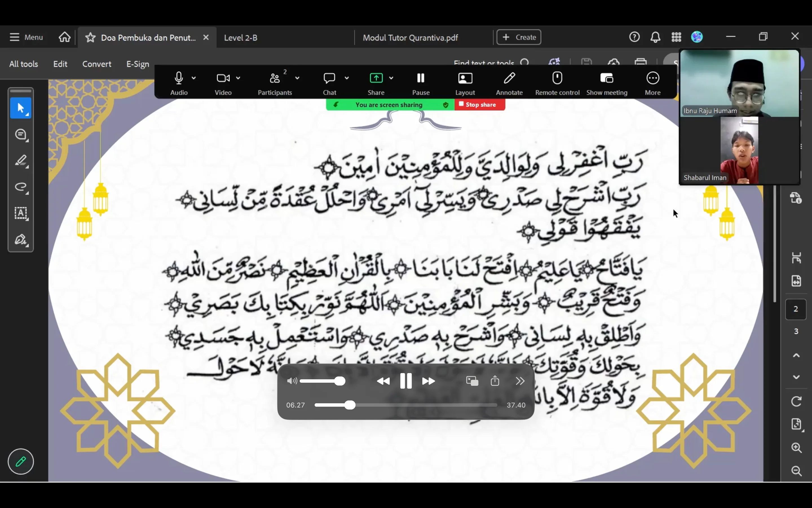Open the Zoom Annotate tool
Viewport: 812px width, 508px height.
[509, 83]
